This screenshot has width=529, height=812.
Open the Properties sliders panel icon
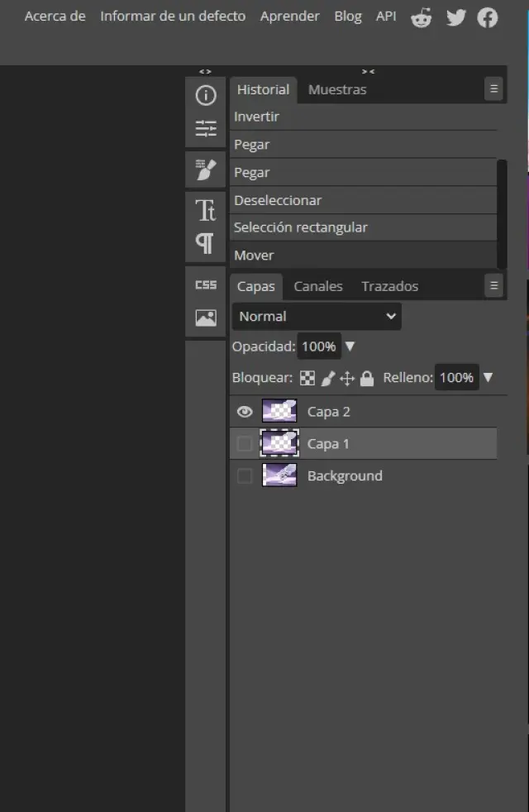[x=206, y=129]
